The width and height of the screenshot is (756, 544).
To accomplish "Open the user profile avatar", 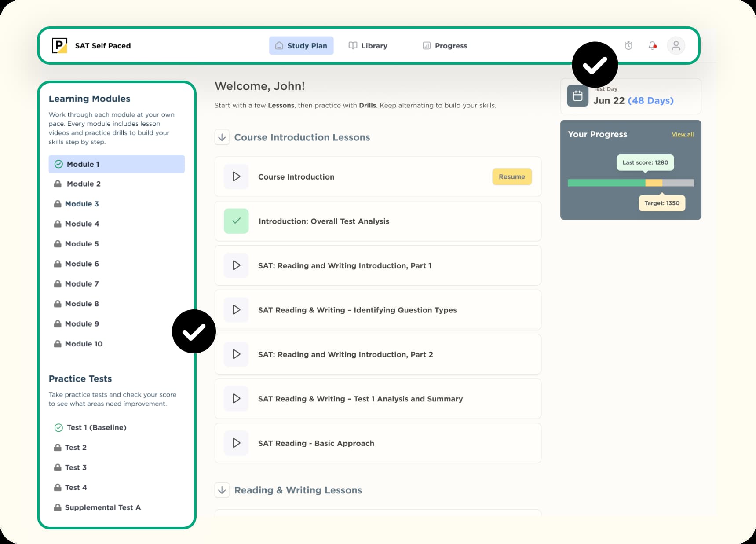I will pos(676,45).
